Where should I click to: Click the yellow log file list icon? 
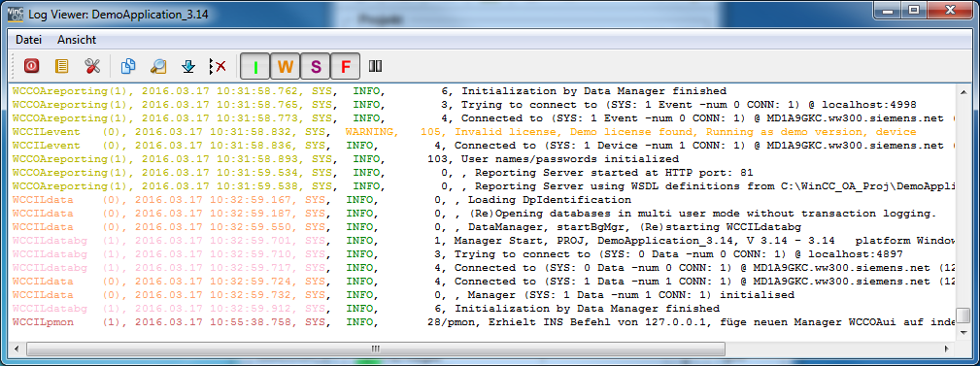[61, 66]
